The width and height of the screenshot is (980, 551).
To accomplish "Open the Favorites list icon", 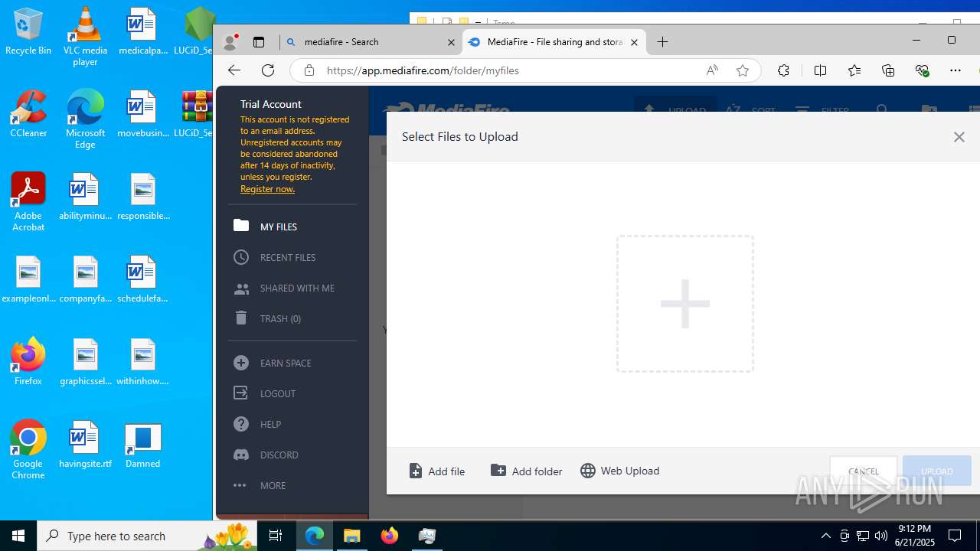I will tap(854, 70).
